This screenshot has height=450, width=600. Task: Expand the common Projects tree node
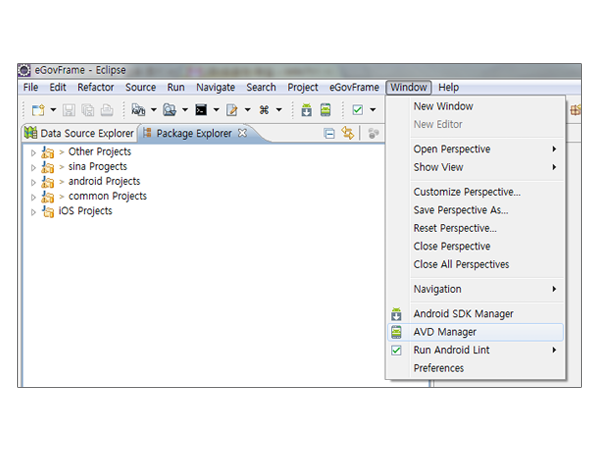point(33,197)
